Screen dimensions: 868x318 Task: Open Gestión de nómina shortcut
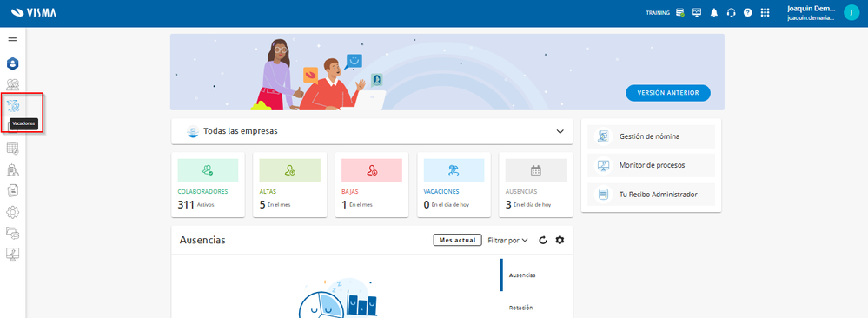click(651, 136)
